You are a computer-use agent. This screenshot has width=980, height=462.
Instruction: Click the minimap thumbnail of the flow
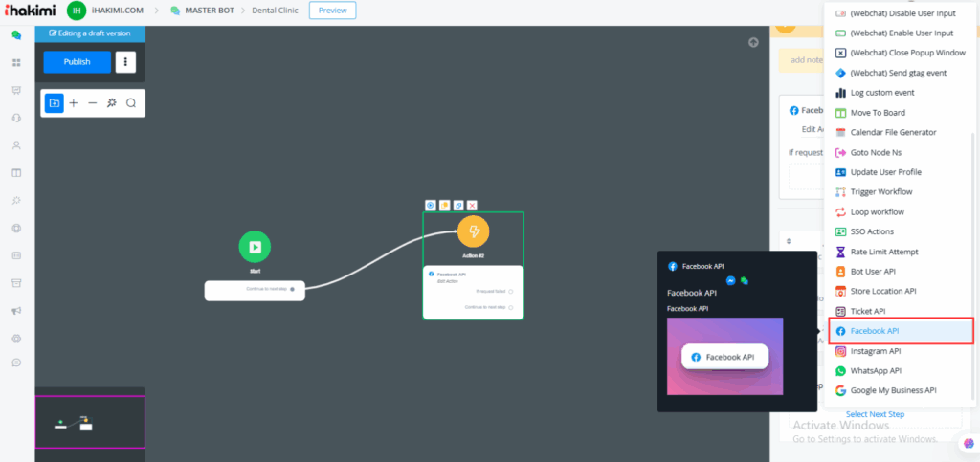(x=90, y=422)
